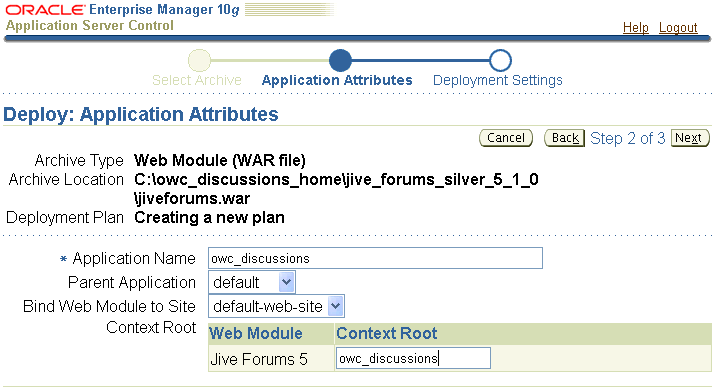
Task: Open the Bind Web Module to Site dropdown
Action: pos(276,306)
